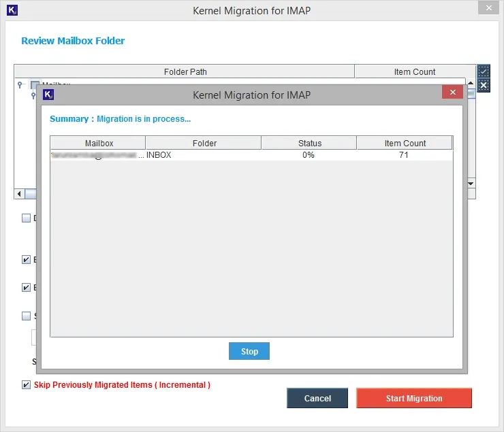Stop the ongoing migration

[249, 351]
